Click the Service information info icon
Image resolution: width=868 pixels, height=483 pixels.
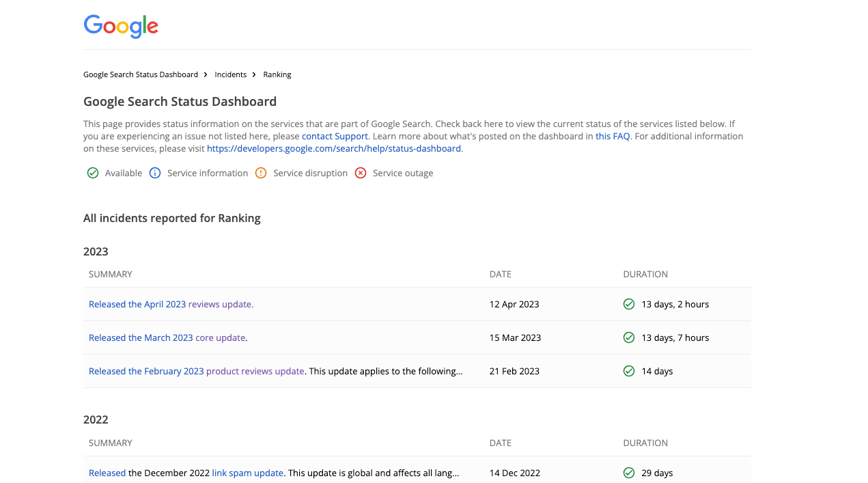(x=154, y=173)
